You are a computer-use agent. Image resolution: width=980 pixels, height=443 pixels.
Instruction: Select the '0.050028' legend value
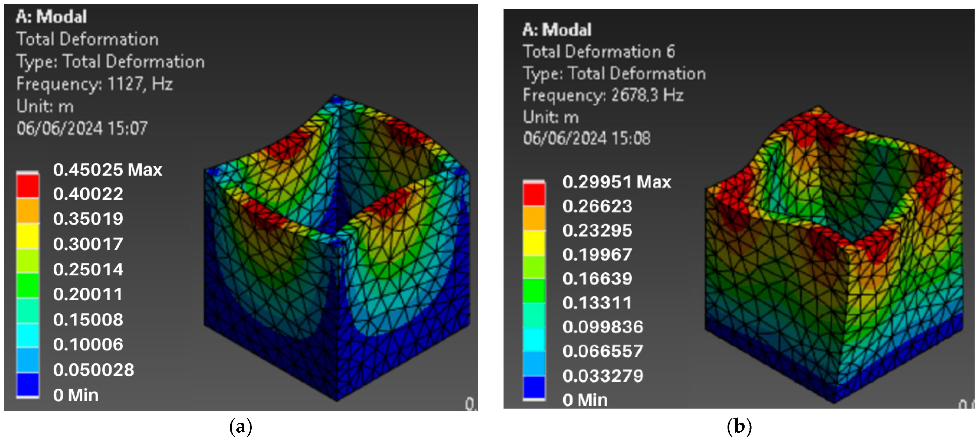click(93, 370)
